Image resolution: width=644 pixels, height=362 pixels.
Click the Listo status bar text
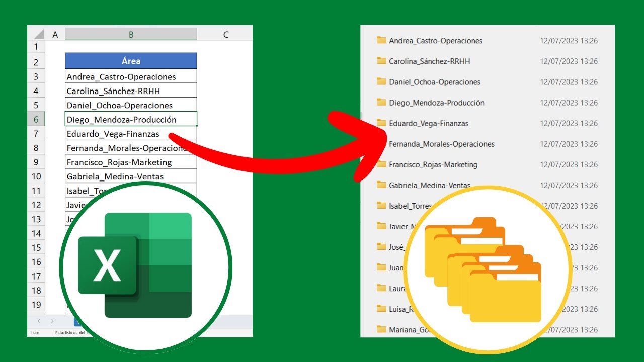[35, 333]
